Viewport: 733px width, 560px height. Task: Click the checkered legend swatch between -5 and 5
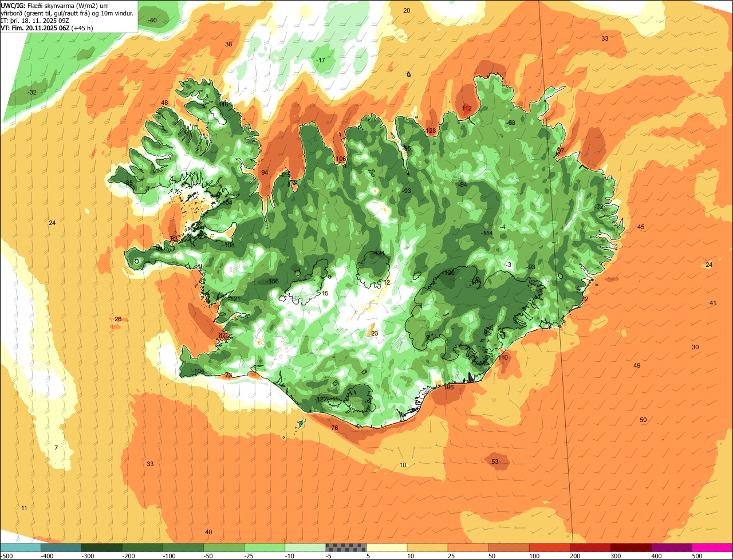[x=345, y=547]
